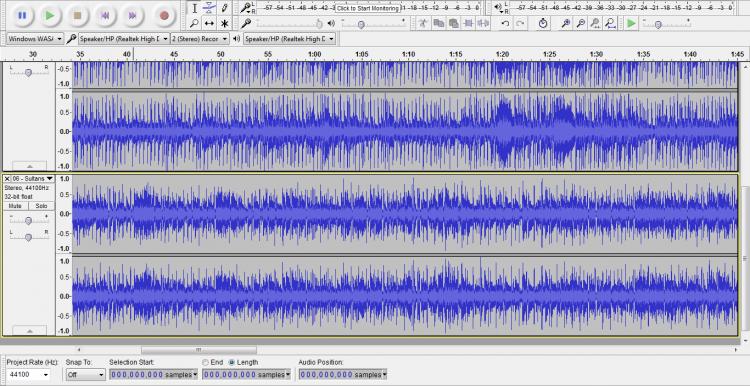Image resolution: width=750 pixels, height=386 pixels.
Task: Select the Envelope tool
Action: coord(209,8)
